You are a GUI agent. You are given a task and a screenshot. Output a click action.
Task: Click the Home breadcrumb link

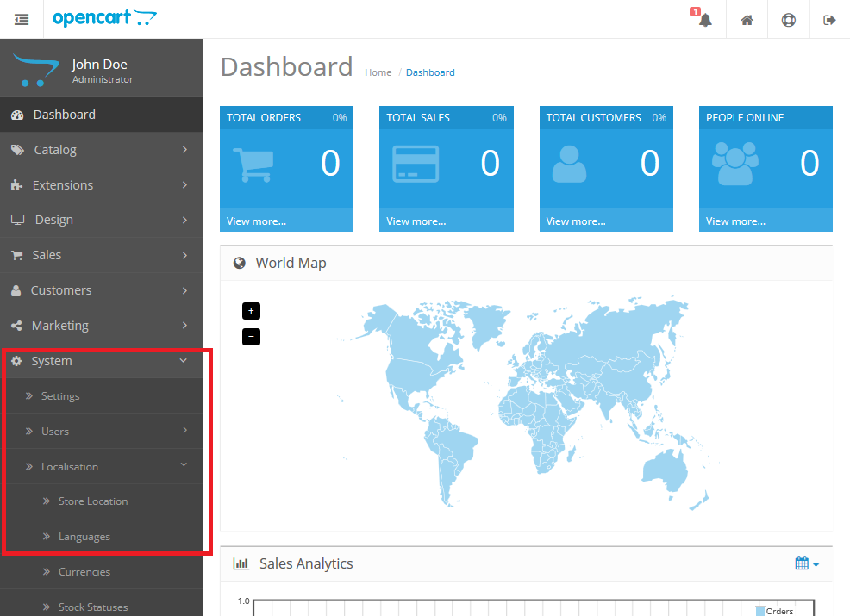(378, 72)
